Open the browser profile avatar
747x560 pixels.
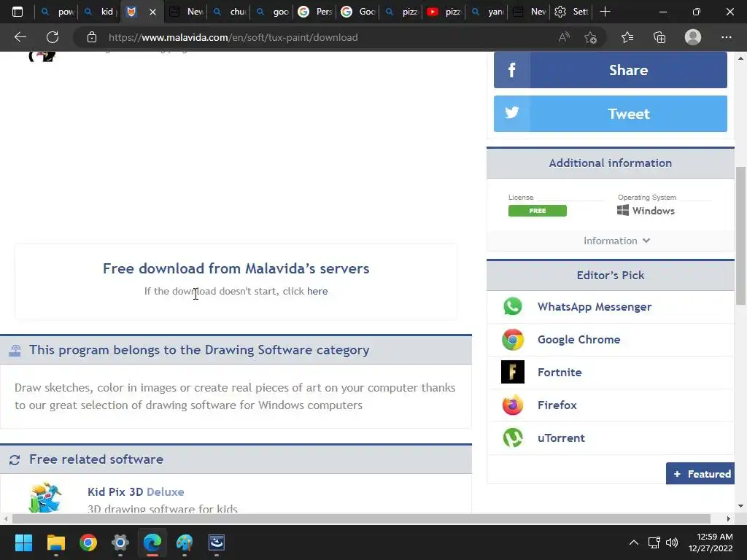pyautogui.click(x=693, y=37)
